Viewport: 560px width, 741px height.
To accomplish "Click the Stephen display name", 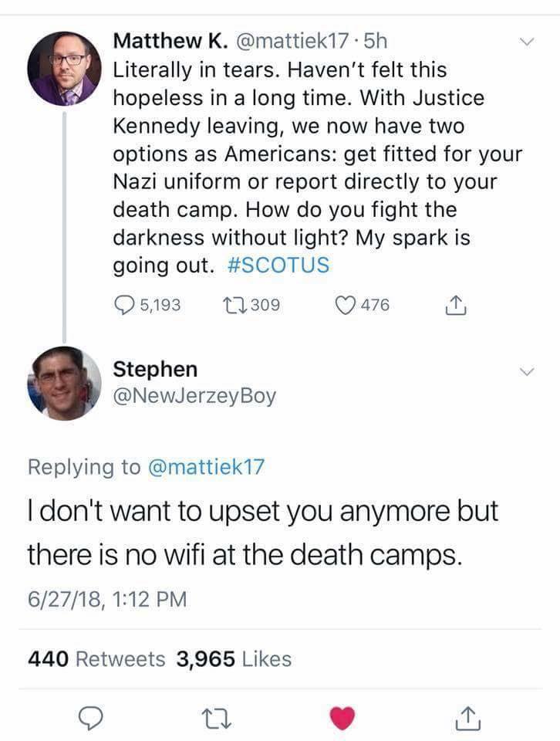I will 155,369.
